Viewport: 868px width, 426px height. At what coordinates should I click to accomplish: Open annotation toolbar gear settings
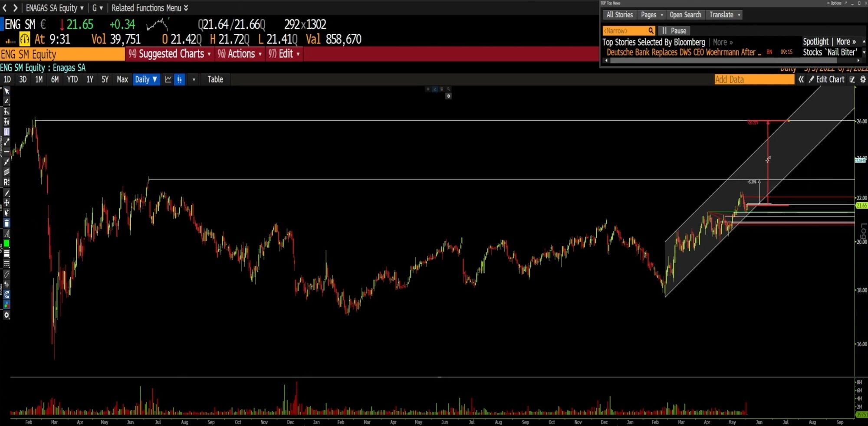(7, 315)
